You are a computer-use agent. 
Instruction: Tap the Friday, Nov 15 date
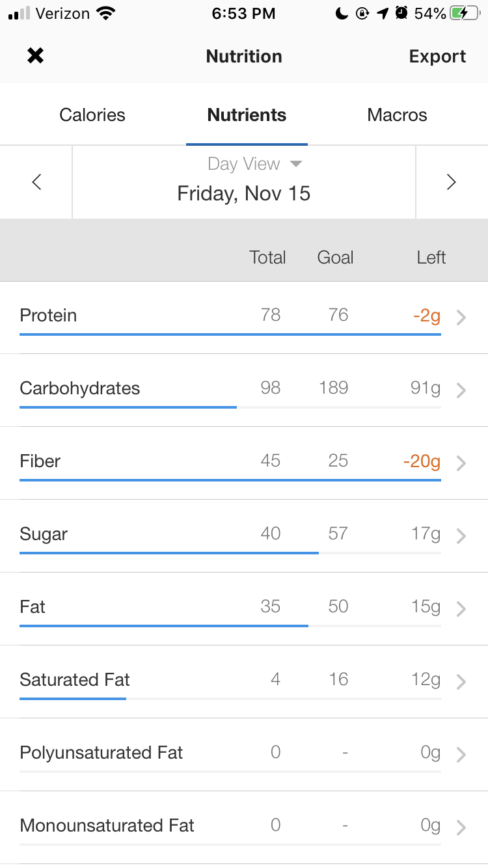[244, 194]
